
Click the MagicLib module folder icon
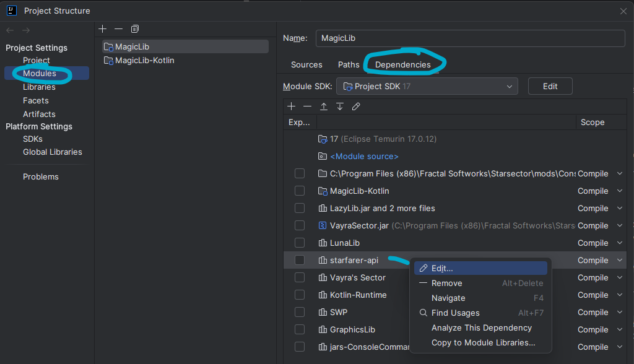[108, 47]
